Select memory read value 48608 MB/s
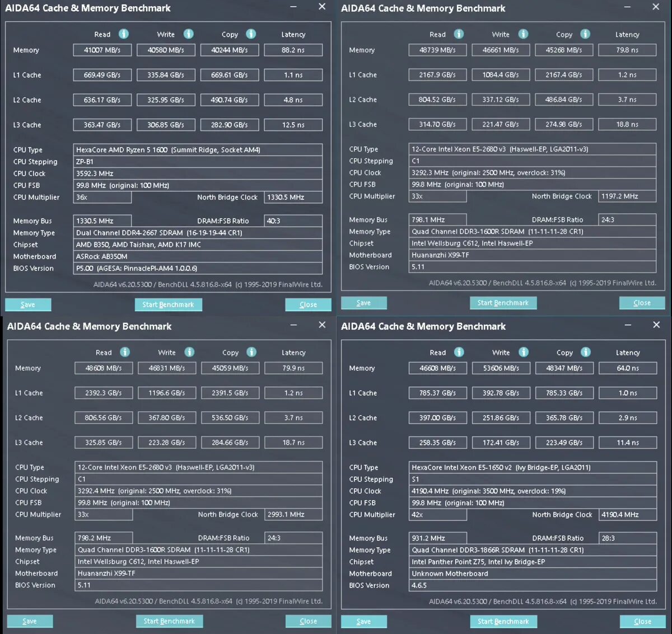672x634 pixels. [x=104, y=368]
